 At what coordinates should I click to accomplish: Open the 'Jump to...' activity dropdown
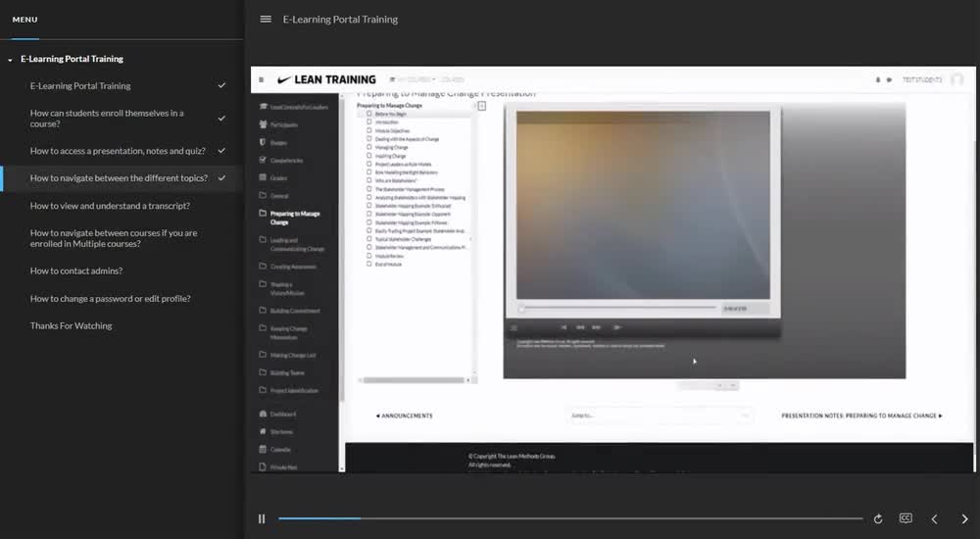pyautogui.click(x=660, y=416)
